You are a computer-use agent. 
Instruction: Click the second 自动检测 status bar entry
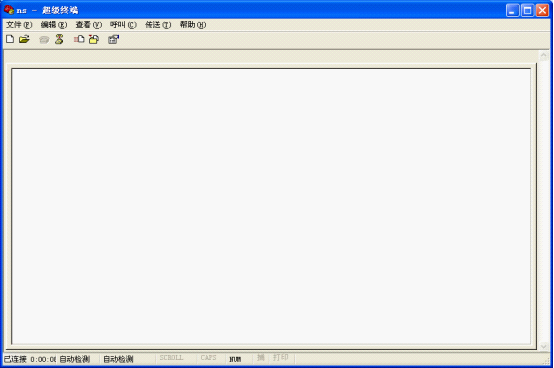118,359
